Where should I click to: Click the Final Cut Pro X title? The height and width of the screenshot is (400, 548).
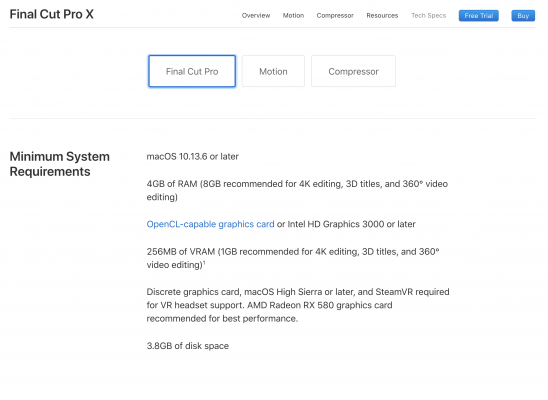click(52, 14)
